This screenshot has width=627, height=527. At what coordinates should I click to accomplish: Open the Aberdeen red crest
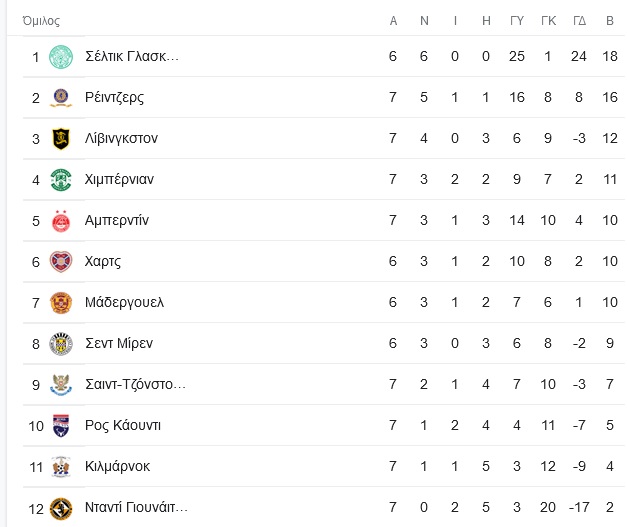(61, 221)
